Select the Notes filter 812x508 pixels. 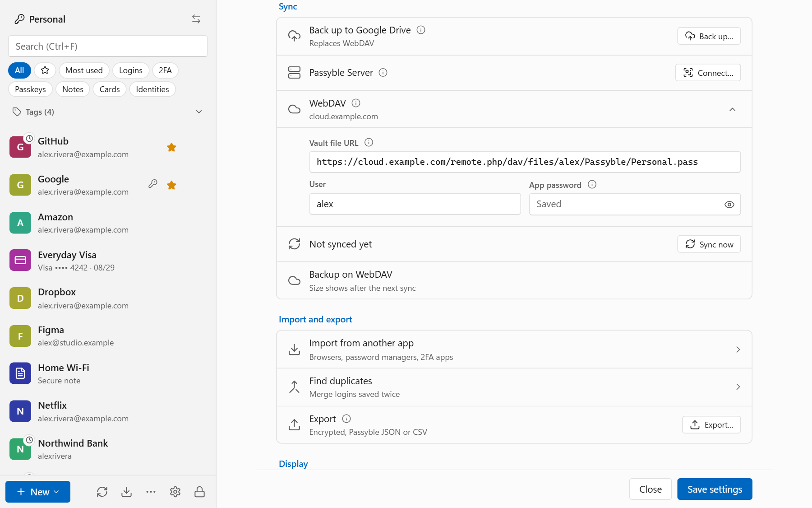tap(73, 89)
